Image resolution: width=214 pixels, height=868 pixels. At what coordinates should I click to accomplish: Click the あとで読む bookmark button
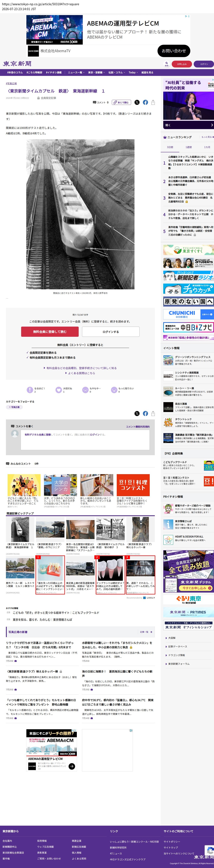click(121, 102)
